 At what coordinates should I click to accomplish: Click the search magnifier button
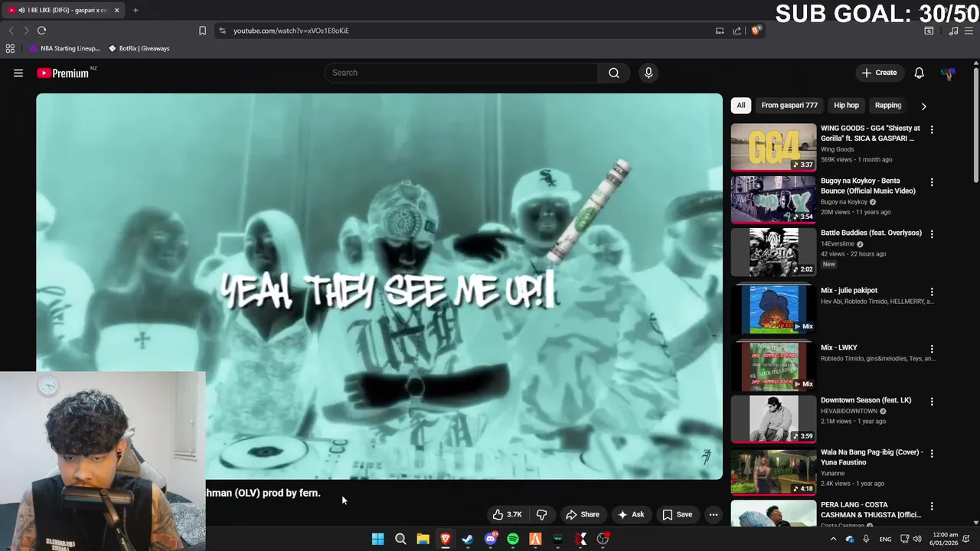pyautogui.click(x=614, y=73)
